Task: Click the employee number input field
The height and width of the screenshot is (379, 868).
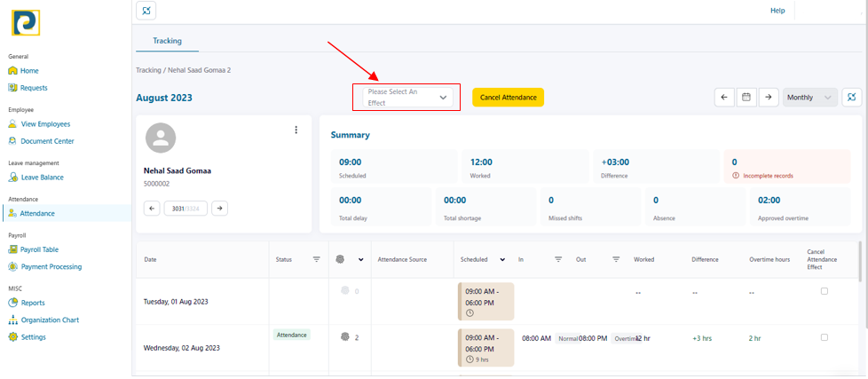Action: pos(185,208)
